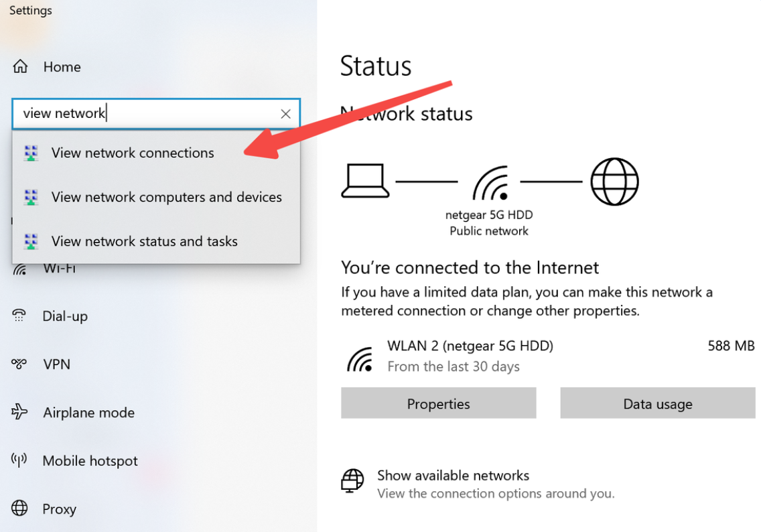The height and width of the screenshot is (532, 761).
Task: Click the WLAN 2 Wi-Fi signal icon
Action: [360, 359]
